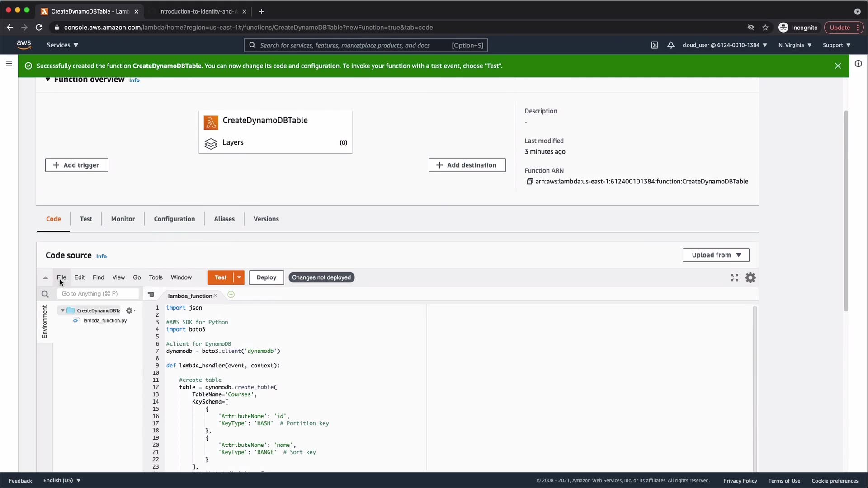Screen dimensions: 868x488
Task: Collapse the Function overview section
Action: (47, 80)
